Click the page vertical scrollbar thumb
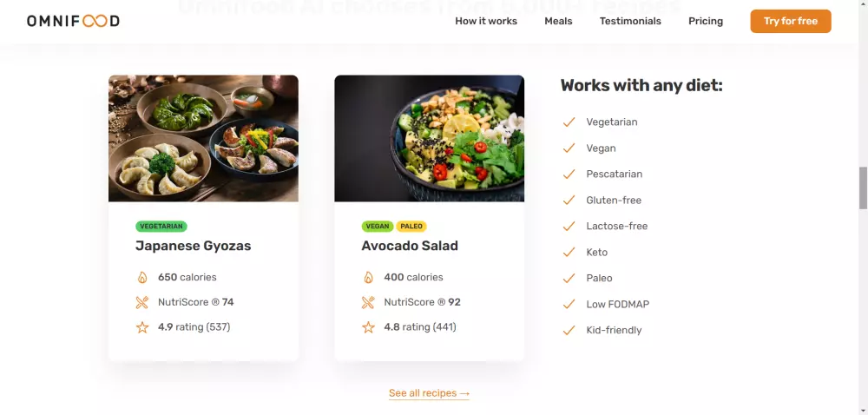This screenshot has width=868, height=415. click(x=863, y=188)
